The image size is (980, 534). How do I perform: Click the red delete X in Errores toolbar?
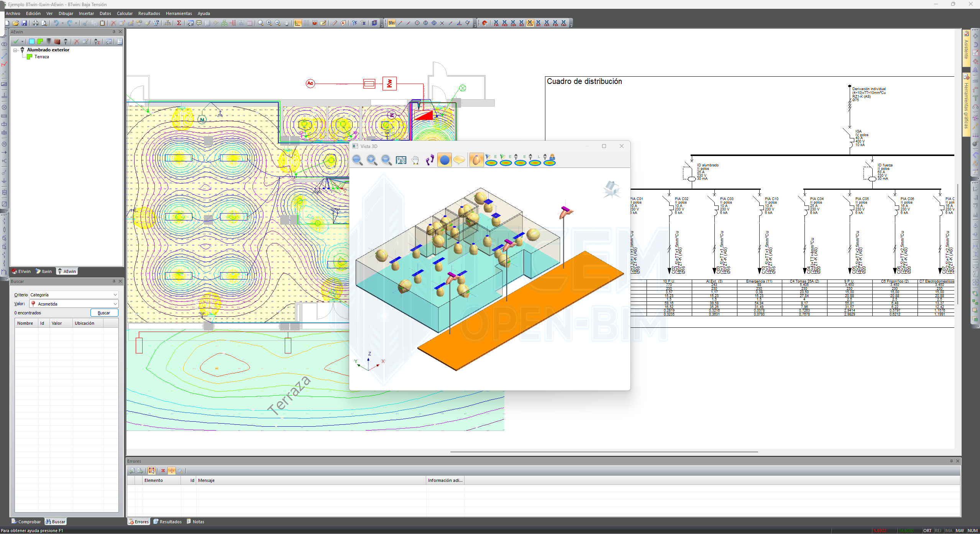[163, 471]
